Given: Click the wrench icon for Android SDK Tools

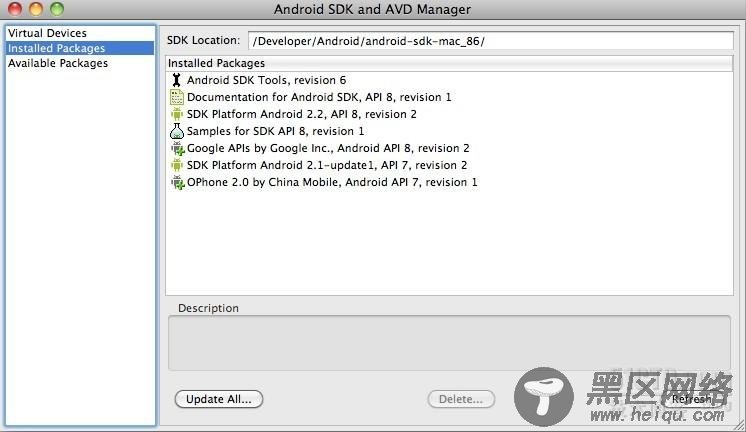Looking at the screenshot, I should click(177, 80).
